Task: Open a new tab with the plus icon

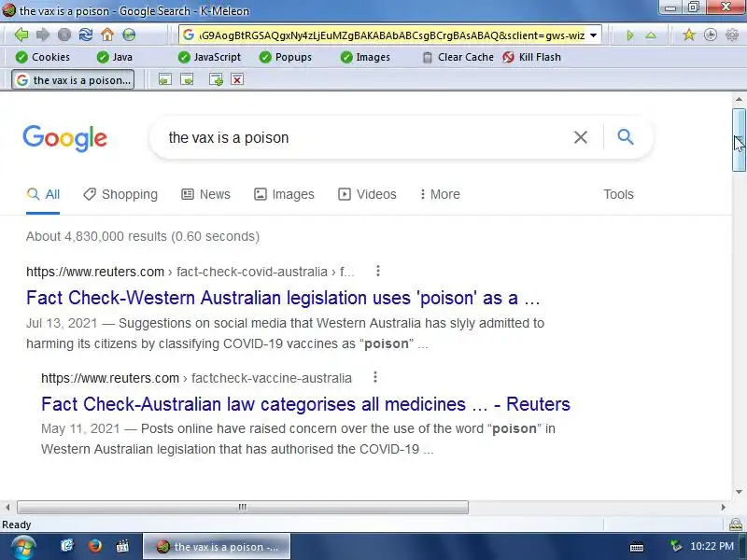Action: [216, 79]
